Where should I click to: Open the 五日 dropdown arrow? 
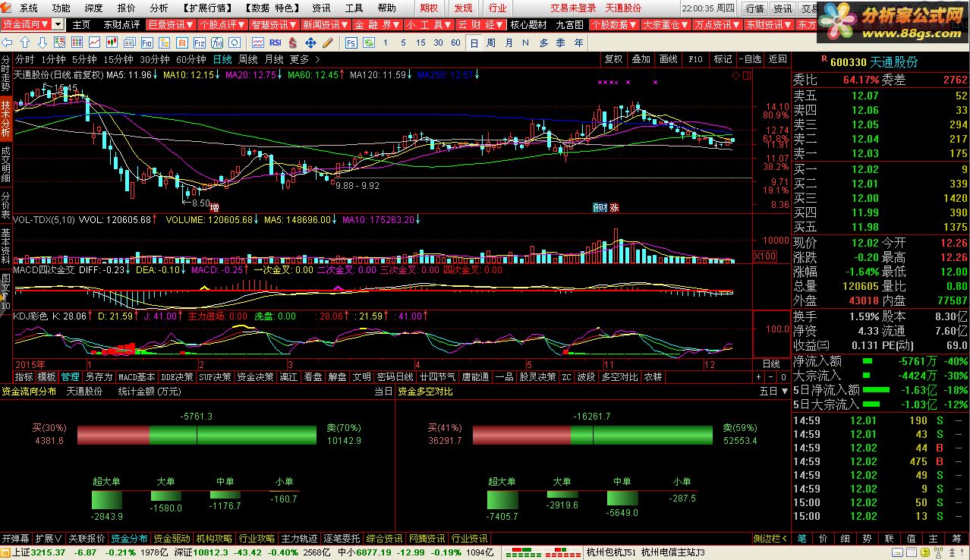pyautogui.click(x=784, y=392)
